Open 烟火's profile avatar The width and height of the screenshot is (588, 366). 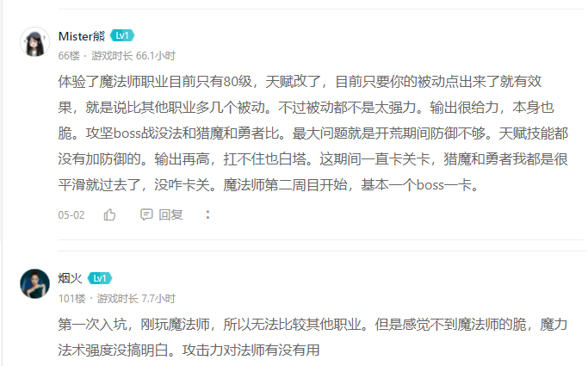click(35, 284)
